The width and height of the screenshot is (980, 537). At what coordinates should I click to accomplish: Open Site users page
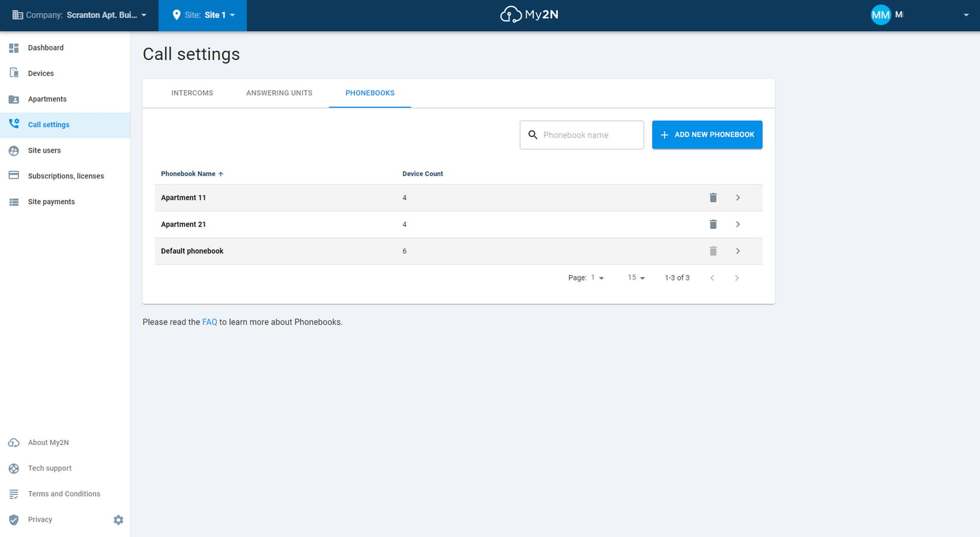[x=65, y=150]
